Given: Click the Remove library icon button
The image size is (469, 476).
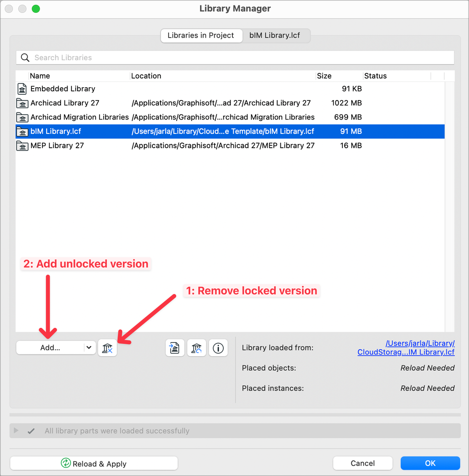Looking at the screenshot, I should (108, 348).
